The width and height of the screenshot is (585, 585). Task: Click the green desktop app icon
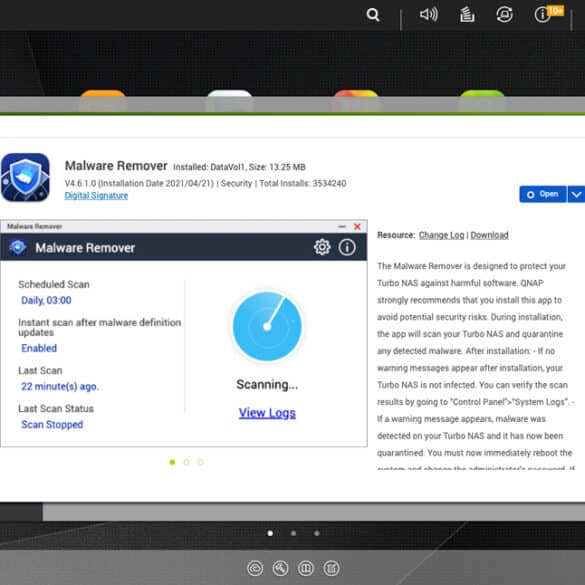tap(482, 100)
